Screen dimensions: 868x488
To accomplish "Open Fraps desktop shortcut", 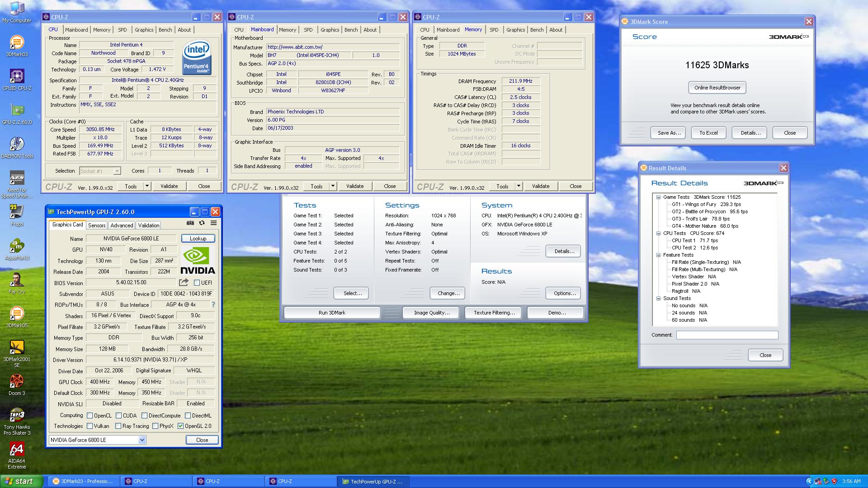I will [17, 216].
